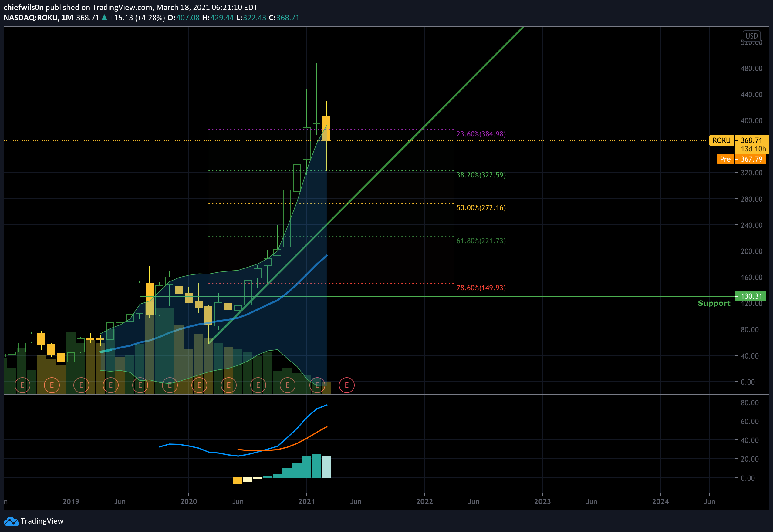This screenshot has width=773, height=532.
Task: Click the 2022 label on time axis
Action: pyautogui.click(x=424, y=502)
